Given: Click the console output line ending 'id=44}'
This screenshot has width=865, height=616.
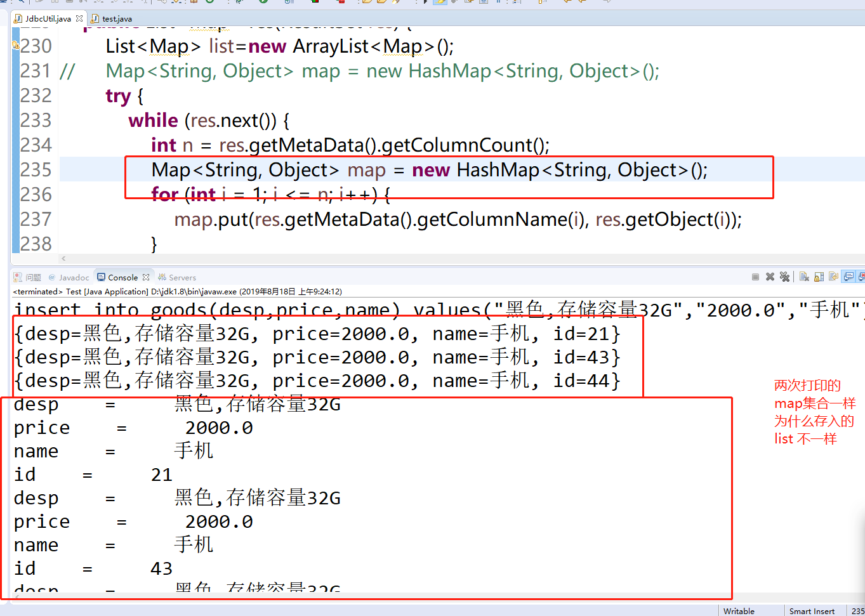Looking at the screenshot, I should click(x=317, y=381).
